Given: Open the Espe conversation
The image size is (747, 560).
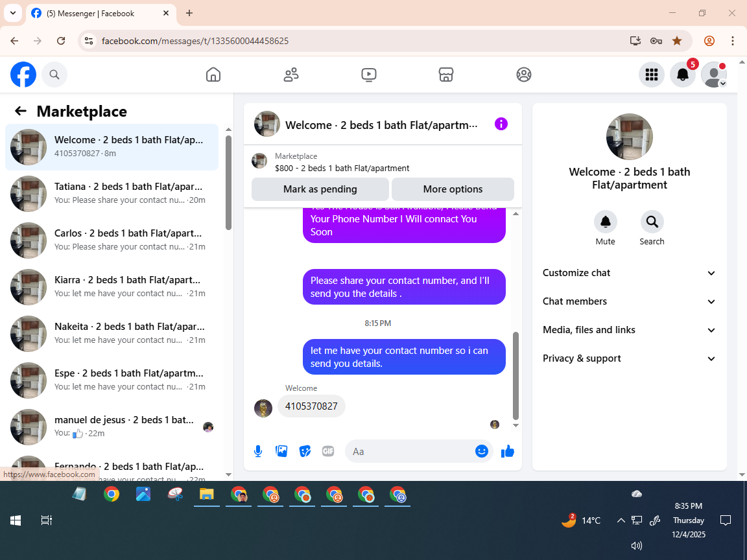Looking at the screenshot, I should pyautogui.click(x=112, y=380).
